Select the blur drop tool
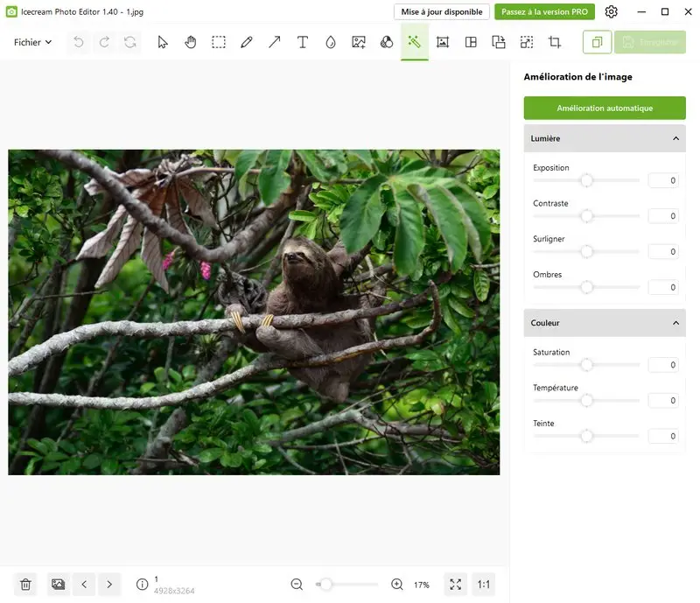700x603 pixels. point(331,42)
